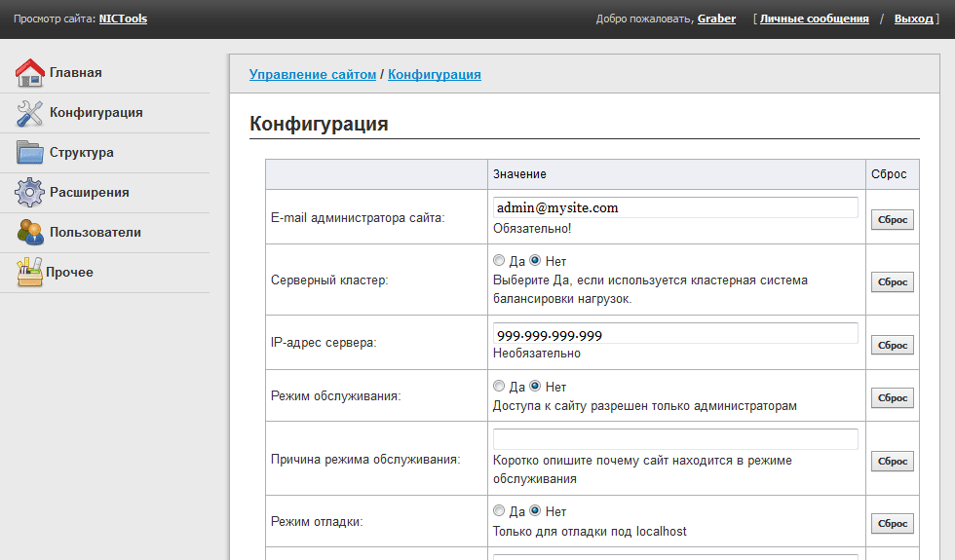Select Нет for Режим обслуживания
Image resolution: width=955 pixels, height=560 pixels.
coord(535,386)
